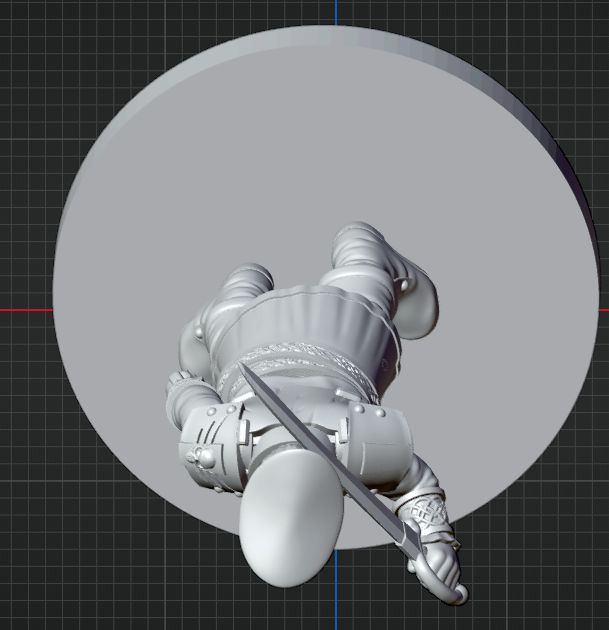Click the red X axis line left of the base
This screenshot has height=630, width=609.
coord(25,310)
